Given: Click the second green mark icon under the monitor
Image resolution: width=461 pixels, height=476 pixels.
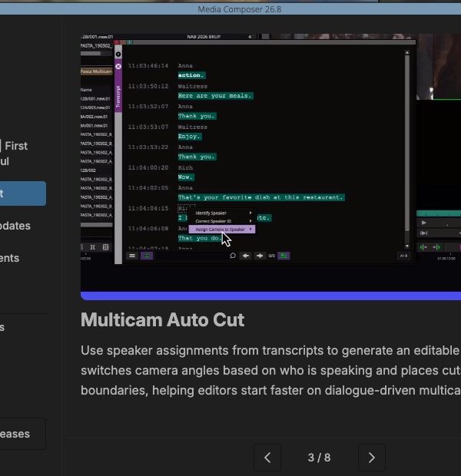Looking at the screenshot, I should tap(436, 247).
